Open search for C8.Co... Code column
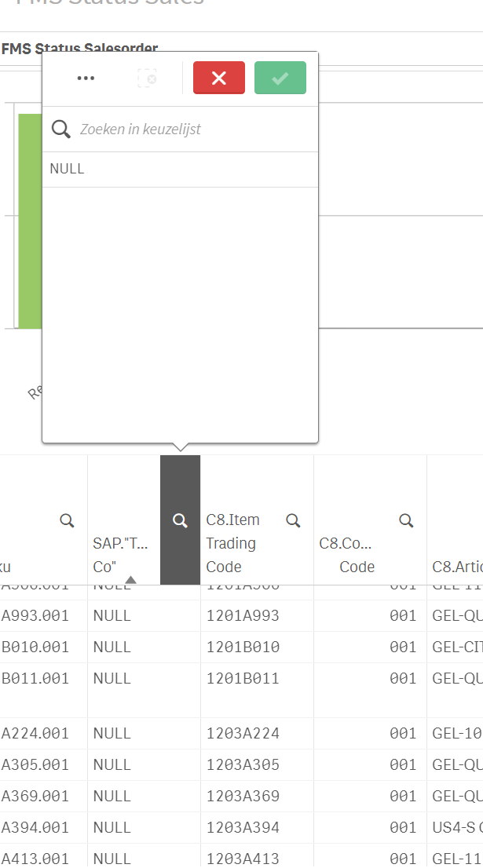Image resolution: width=483 pixels, height=868 pixels. (x=406, y=520)
